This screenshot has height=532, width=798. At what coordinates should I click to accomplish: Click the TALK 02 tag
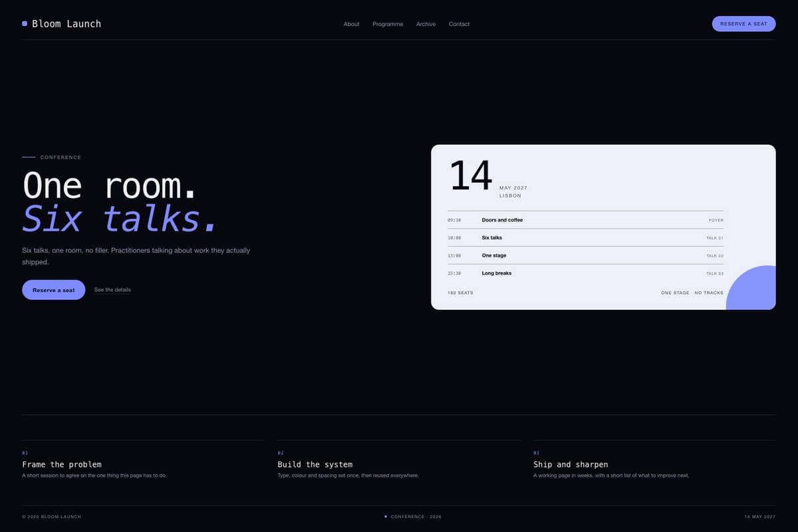pyautogui.click(x=715, y=256)
